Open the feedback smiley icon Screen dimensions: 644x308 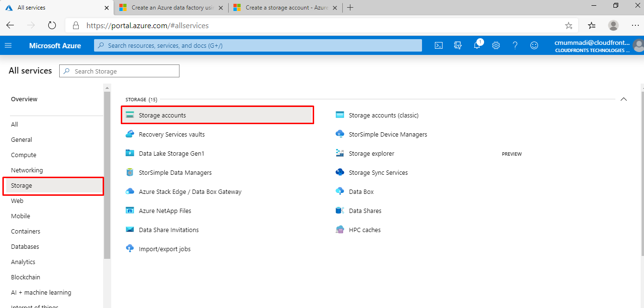(x=534, y=45)
